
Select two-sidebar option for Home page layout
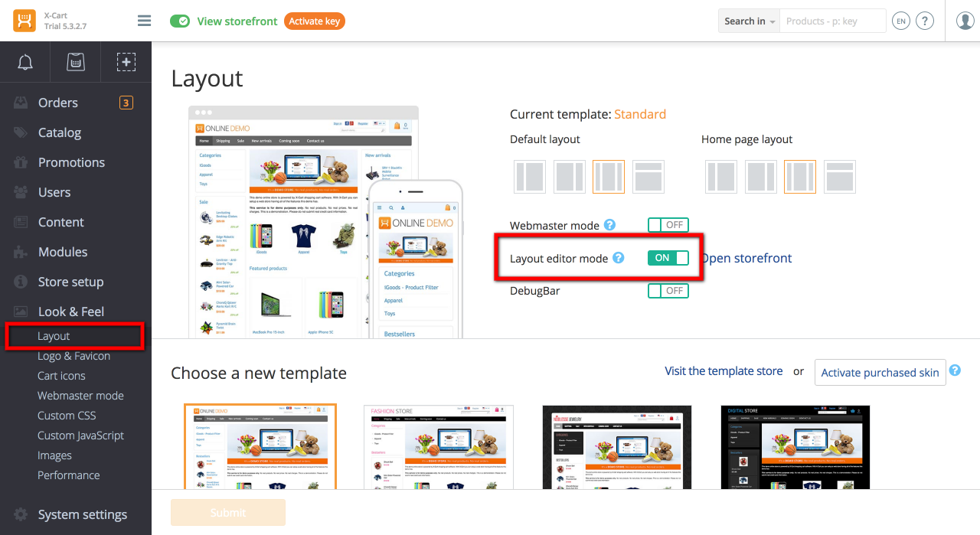click(x=800, y=177)
